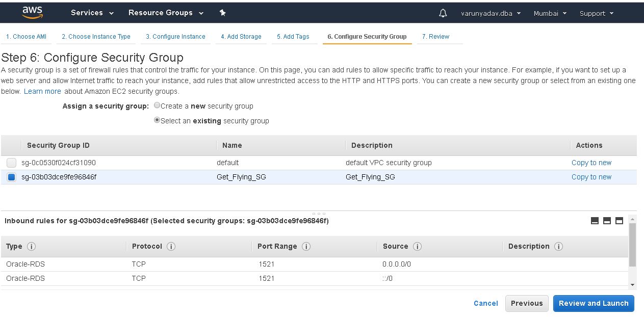Maximize the inbound rules pane
This screenshot has width=644, height=317.
619,220
